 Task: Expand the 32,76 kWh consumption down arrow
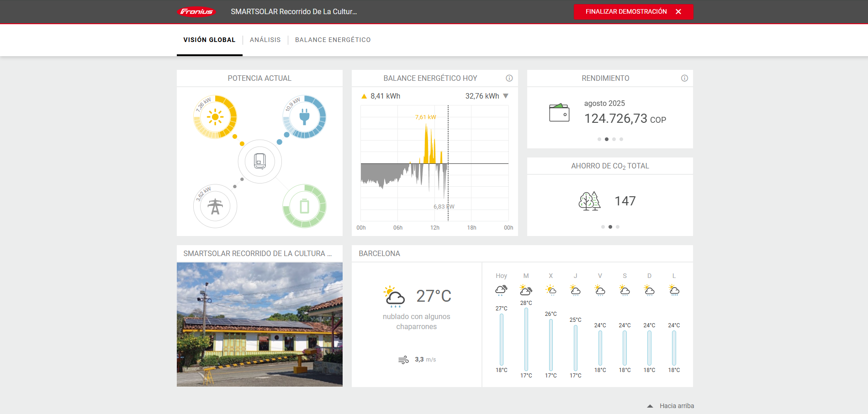506,96
